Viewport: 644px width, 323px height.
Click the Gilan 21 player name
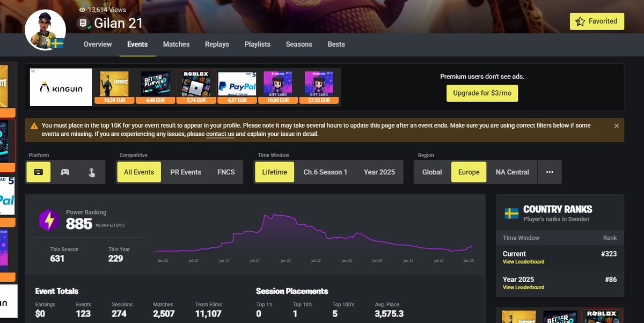(x=119, y=24)
